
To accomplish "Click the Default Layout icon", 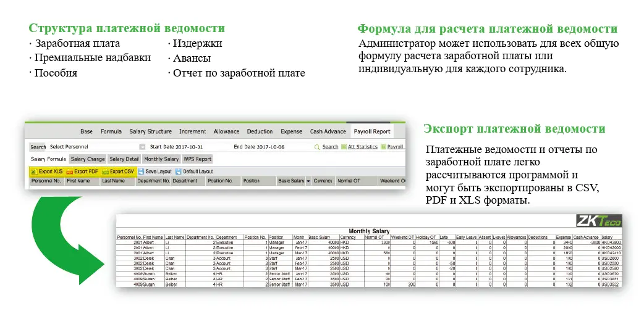I will click(179, 171).
